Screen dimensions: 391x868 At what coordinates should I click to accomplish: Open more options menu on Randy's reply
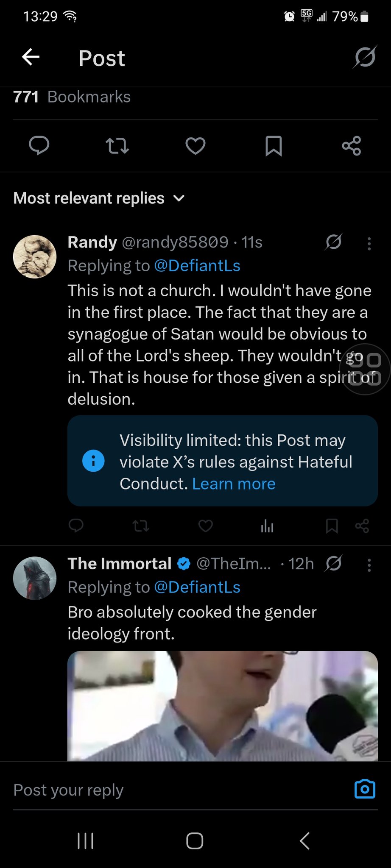[369, 243]
